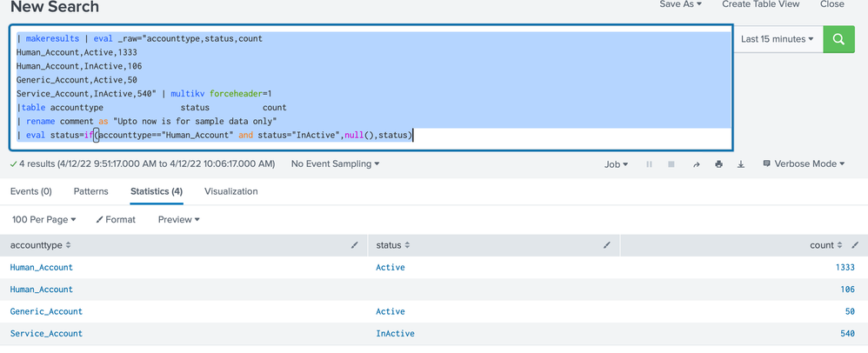The height and width of the screenshot is (353, 868).
Task: Stop the search job
Action: click(673, 164)
